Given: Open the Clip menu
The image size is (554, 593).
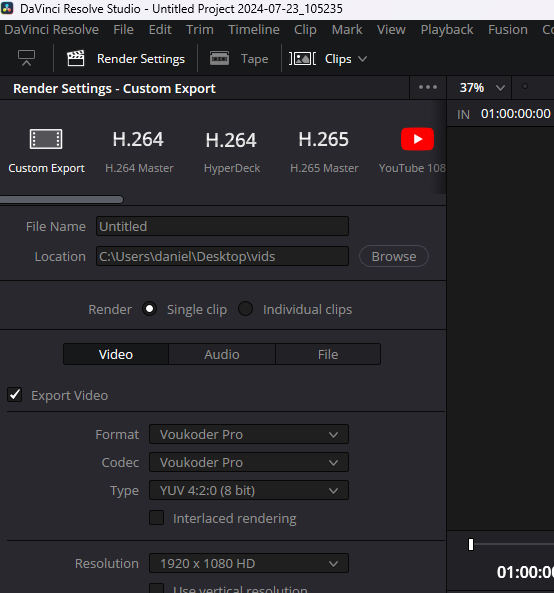Looking at the screenshot, I should tap(305, 29).
